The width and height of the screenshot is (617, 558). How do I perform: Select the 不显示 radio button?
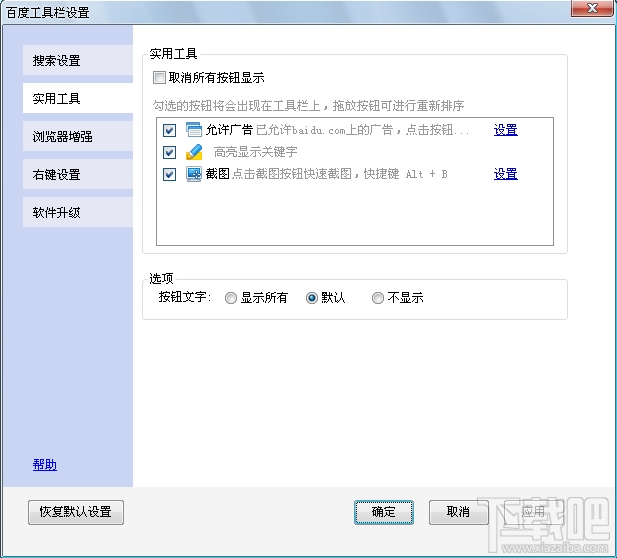tap(378, 298)
